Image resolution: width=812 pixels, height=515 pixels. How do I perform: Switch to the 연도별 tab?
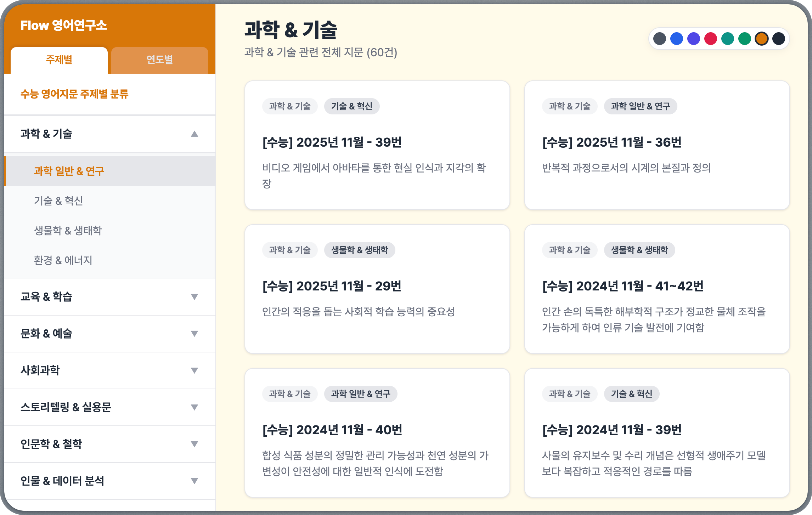click(x=159, y=60)
